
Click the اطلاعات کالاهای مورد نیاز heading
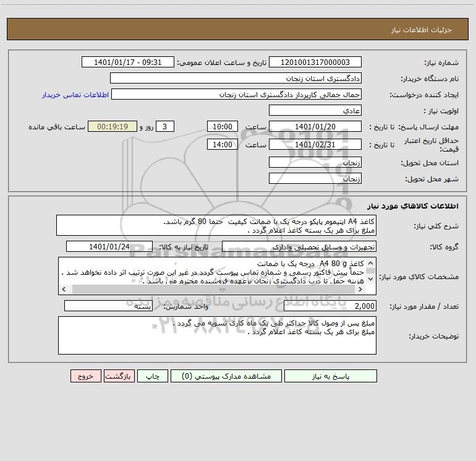(412, 206)
